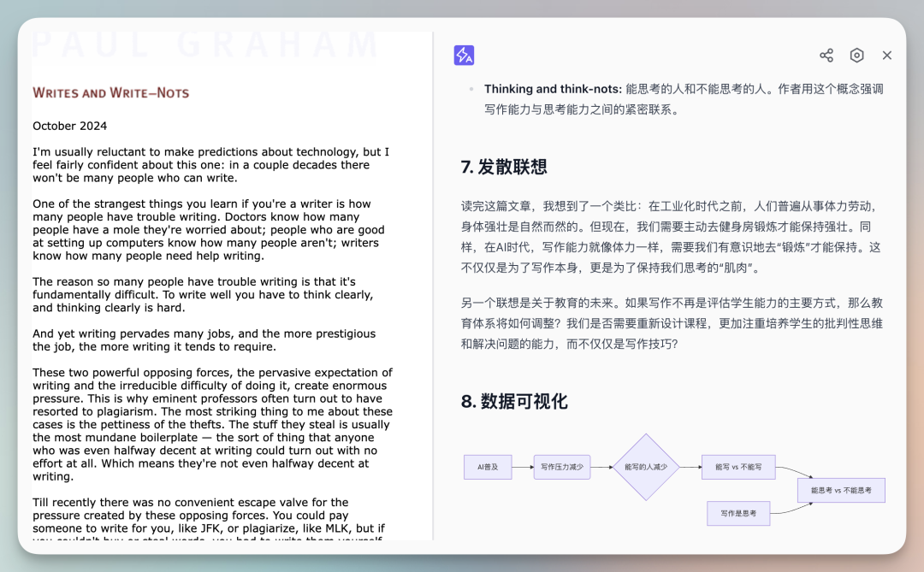
Task: Click the paragraph starting 'The reason so many'
Action: [204, 294]
